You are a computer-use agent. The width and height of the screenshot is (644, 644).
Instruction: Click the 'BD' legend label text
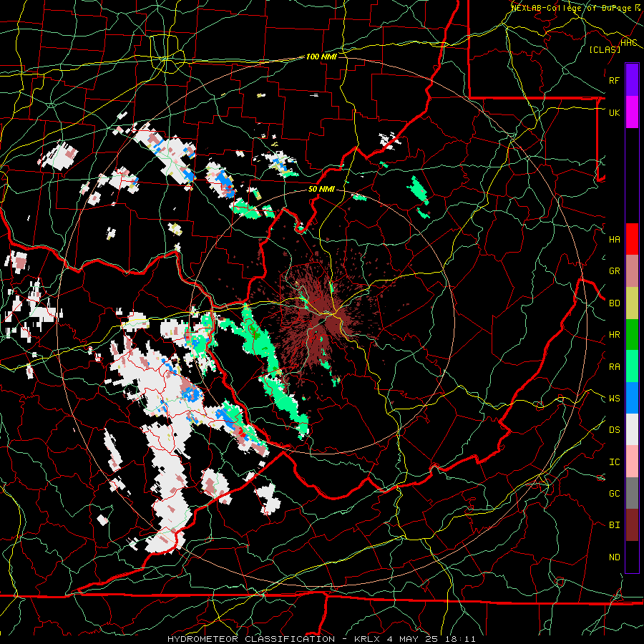point(614,303)
